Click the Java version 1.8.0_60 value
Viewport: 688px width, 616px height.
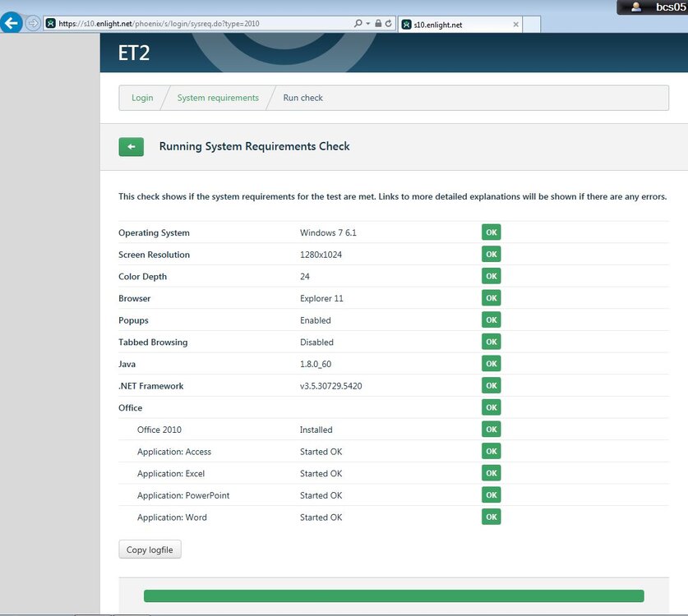(x=316, y=365)
